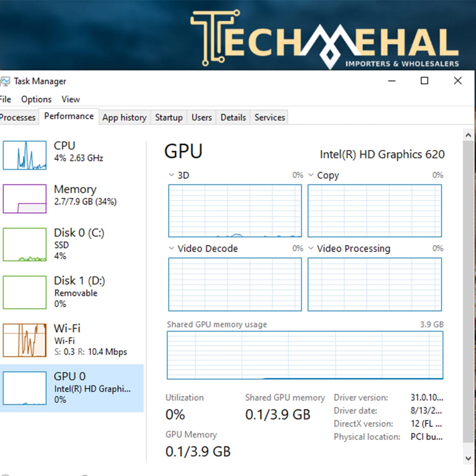Image resolution: width=476 pixels, height=476 pixels.
Task: Click the Task Manager title bar icon
Action: point(5,81)
